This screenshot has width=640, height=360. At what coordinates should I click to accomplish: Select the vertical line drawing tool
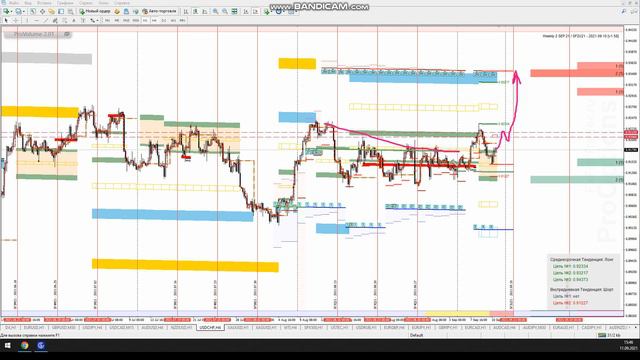[x=27, y=20]
